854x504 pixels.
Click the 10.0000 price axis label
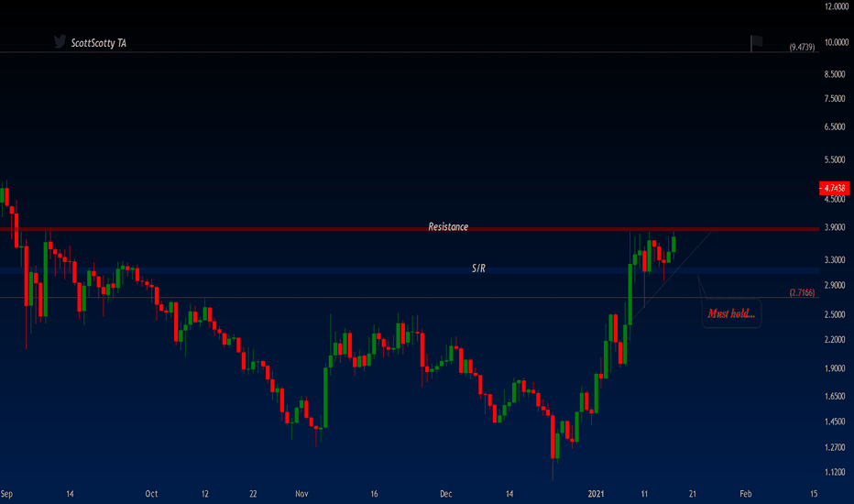pyautogui.click(x=836, y=42)
